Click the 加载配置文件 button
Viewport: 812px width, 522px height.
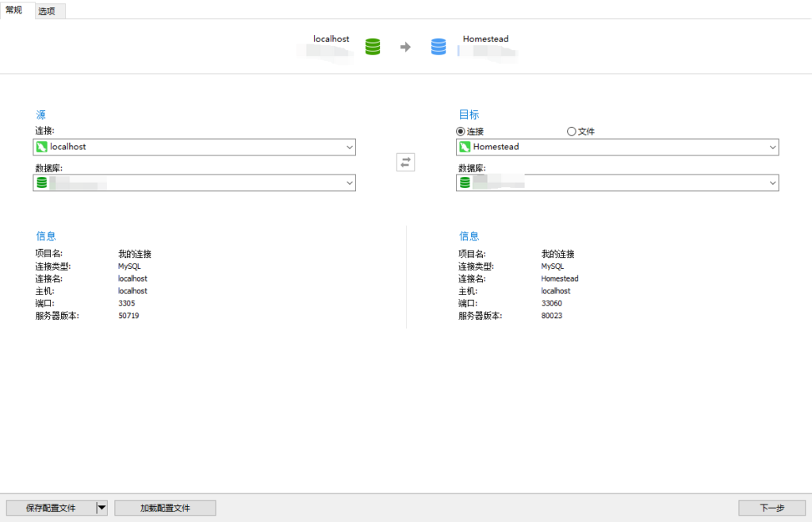(x=164, y=507)
